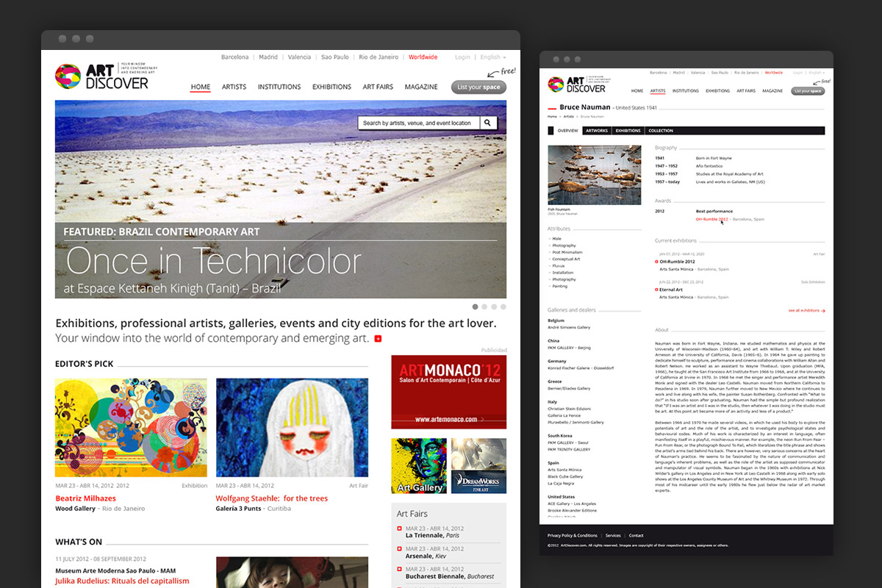This screenshot has height=588, width=882.
Task: Click 'André Simoens Gallery' under Belgium
Action: (569, 328)
